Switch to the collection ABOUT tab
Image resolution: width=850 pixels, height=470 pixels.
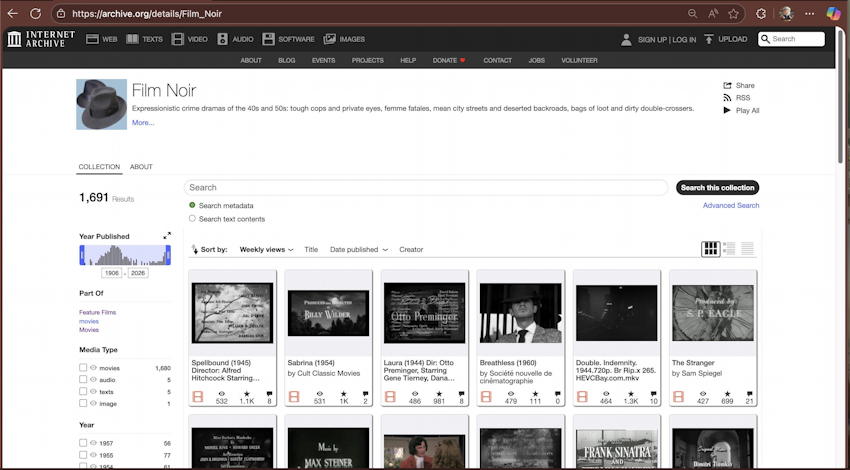point(141,167)
